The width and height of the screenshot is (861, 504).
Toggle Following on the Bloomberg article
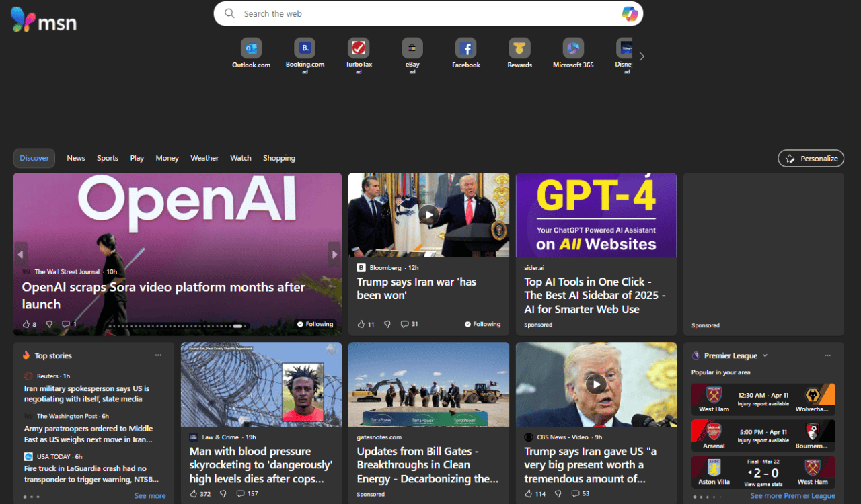(482, 324)
